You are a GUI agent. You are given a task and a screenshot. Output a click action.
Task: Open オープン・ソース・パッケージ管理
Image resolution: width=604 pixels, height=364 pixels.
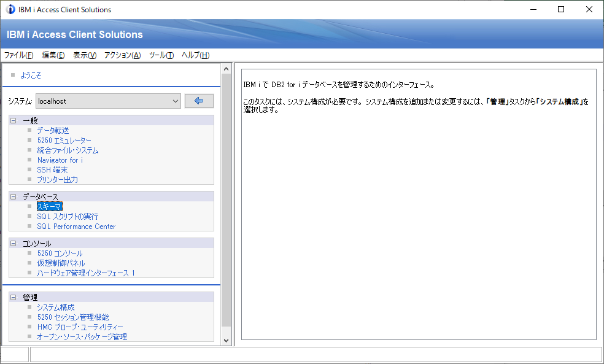(82, 336)
